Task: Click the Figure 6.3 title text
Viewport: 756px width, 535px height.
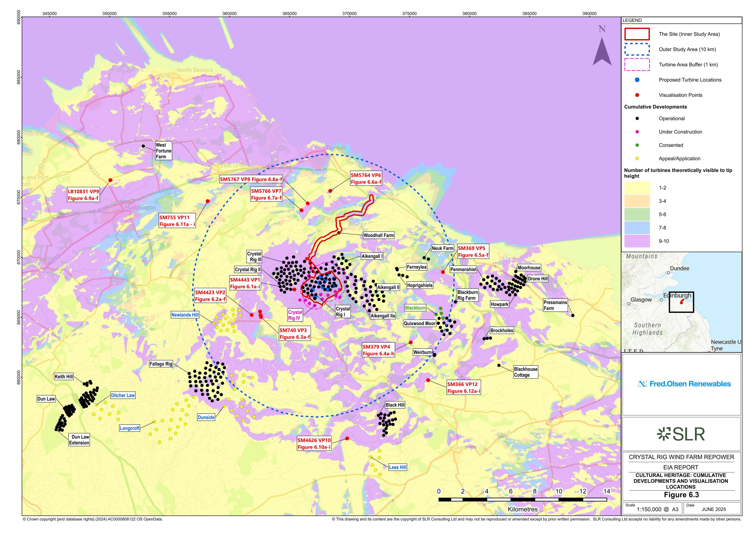Action: (681, 495)
